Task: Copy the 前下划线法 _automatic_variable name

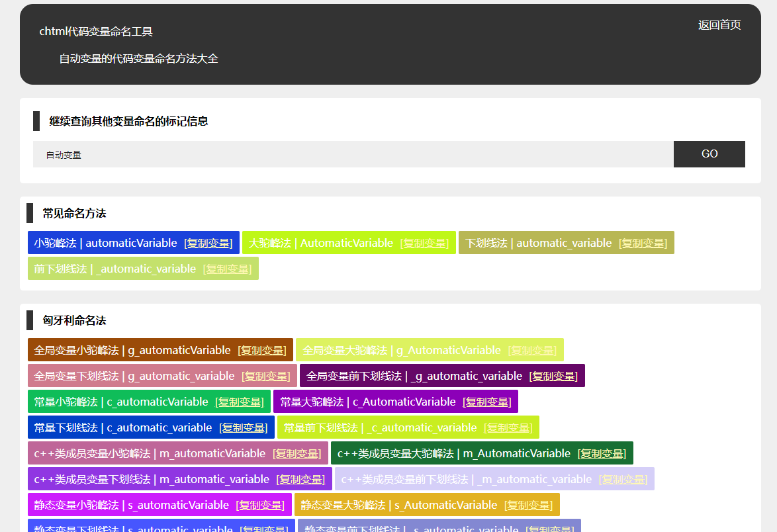Action: (227, 269)
